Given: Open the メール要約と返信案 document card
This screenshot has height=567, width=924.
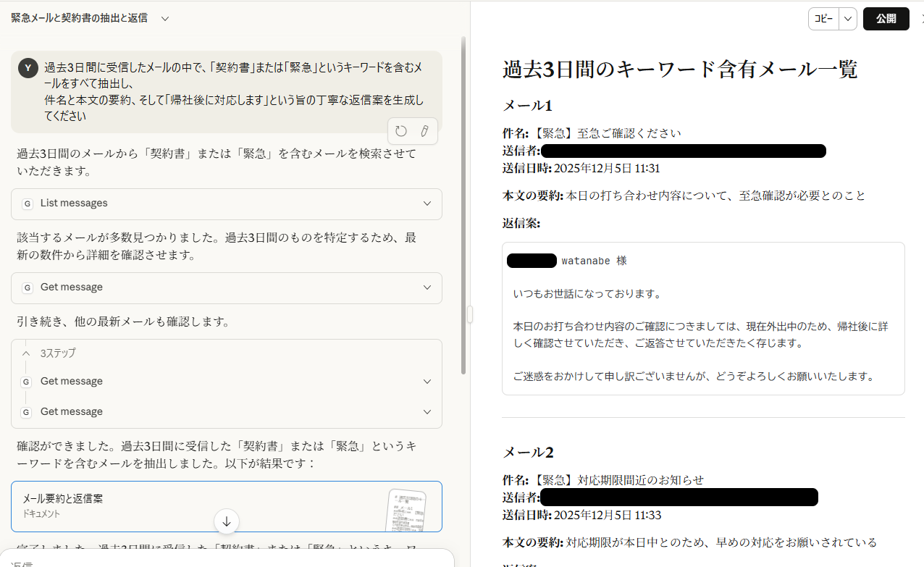Looking at the screenshot, I should coord(196,505).
